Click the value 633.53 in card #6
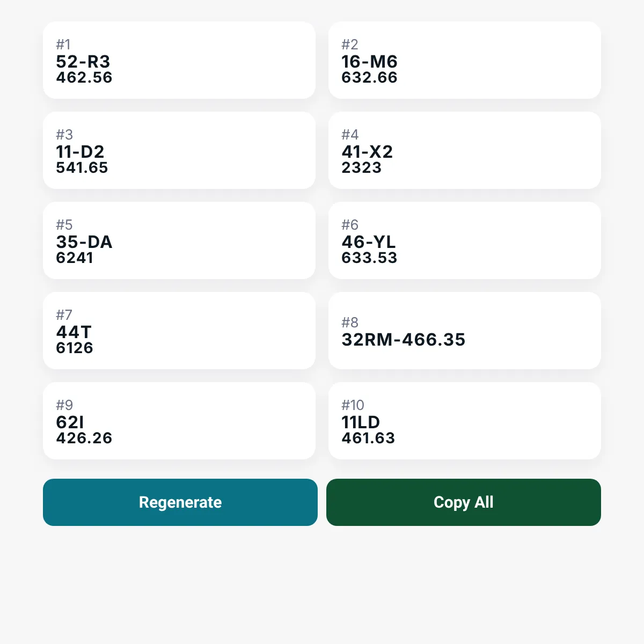Viewport: 644px width, 644px height. pyautogui.click(x=370, y=258)
